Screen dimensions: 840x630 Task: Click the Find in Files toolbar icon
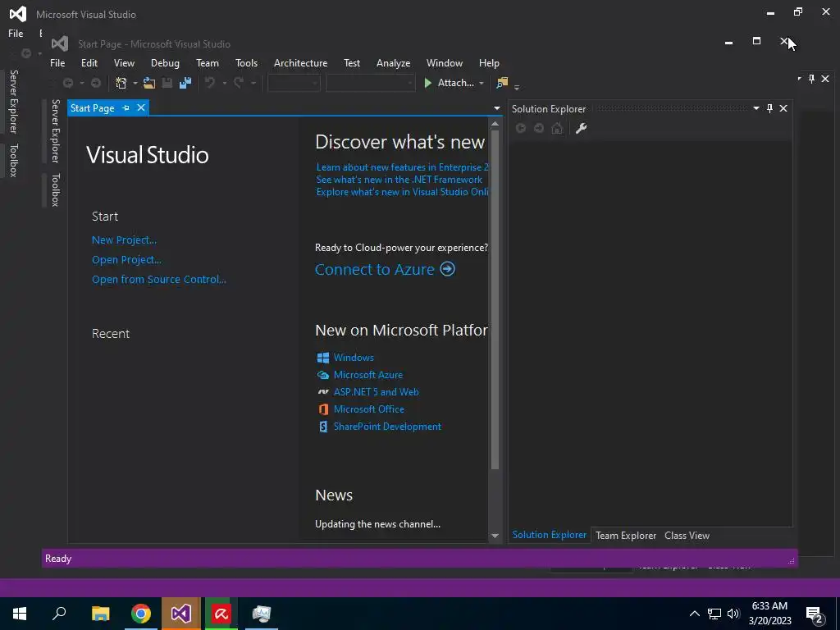tap(502, 83)
